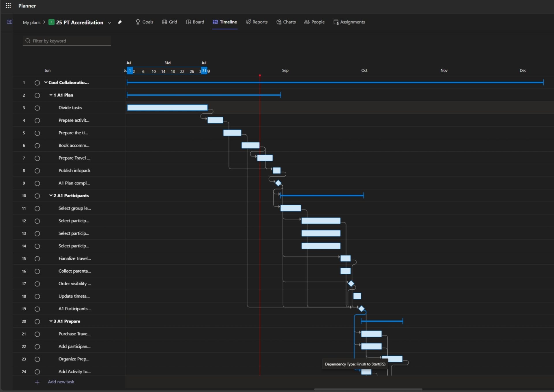554x392 pixels.
Task: Collapse the 1 A1 Plan group
Action: [51, 95]
